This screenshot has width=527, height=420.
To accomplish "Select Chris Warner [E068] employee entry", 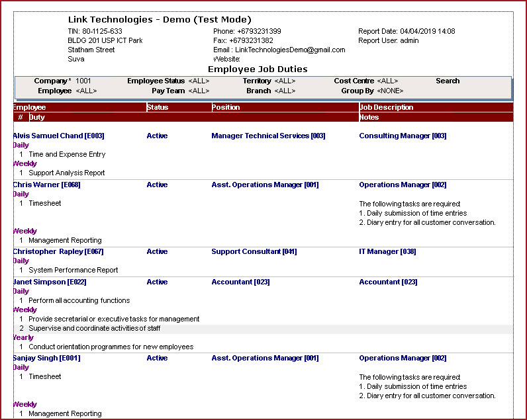I will tap(46, 185).
